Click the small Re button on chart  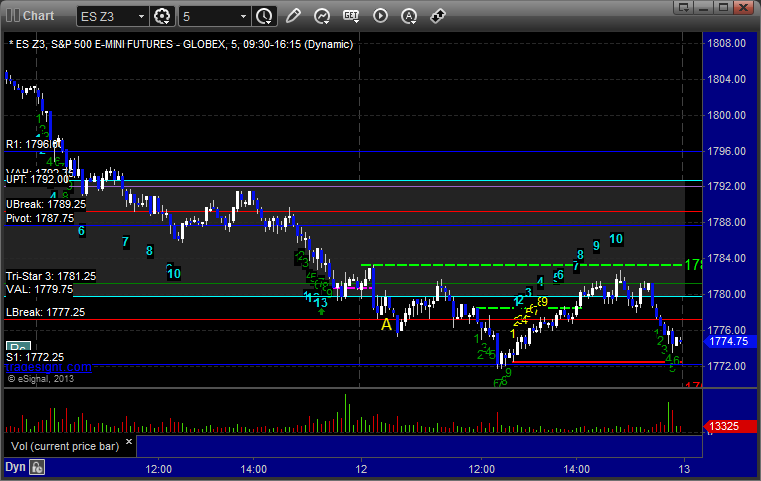point(18,346)
